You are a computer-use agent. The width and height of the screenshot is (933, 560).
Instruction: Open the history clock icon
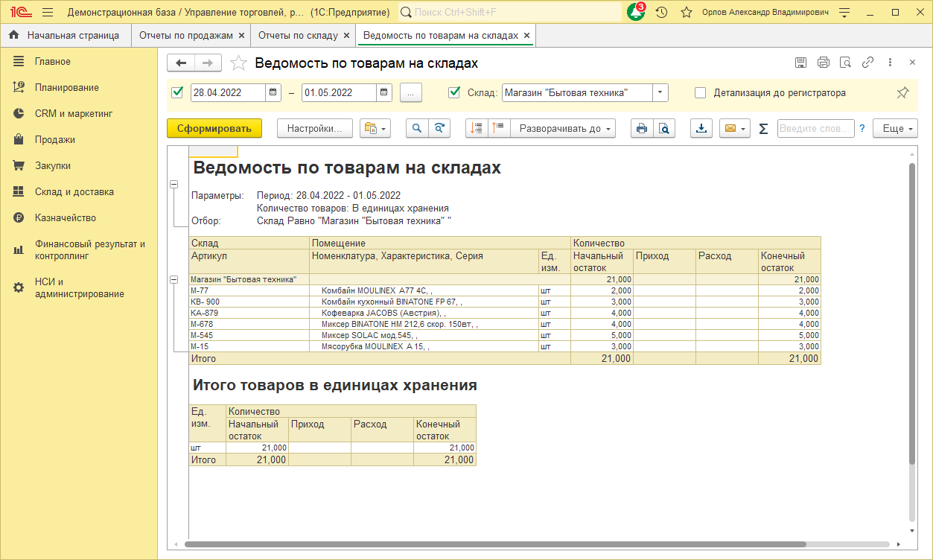661,13
